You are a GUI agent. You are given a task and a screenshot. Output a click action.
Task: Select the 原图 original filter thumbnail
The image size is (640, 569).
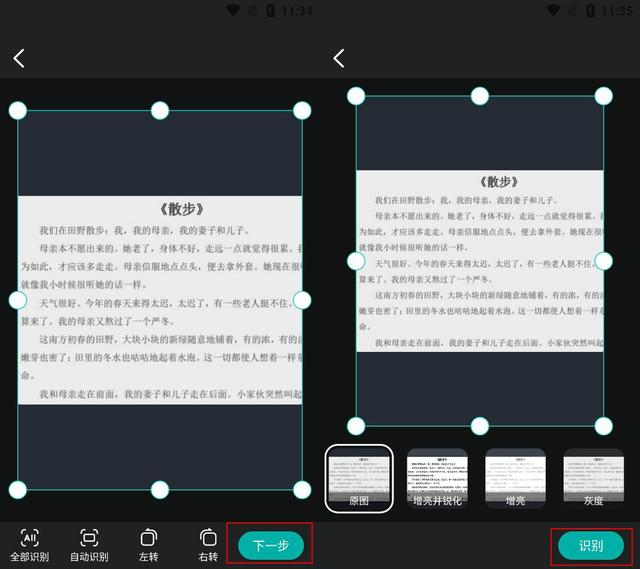tap(359, 478)
